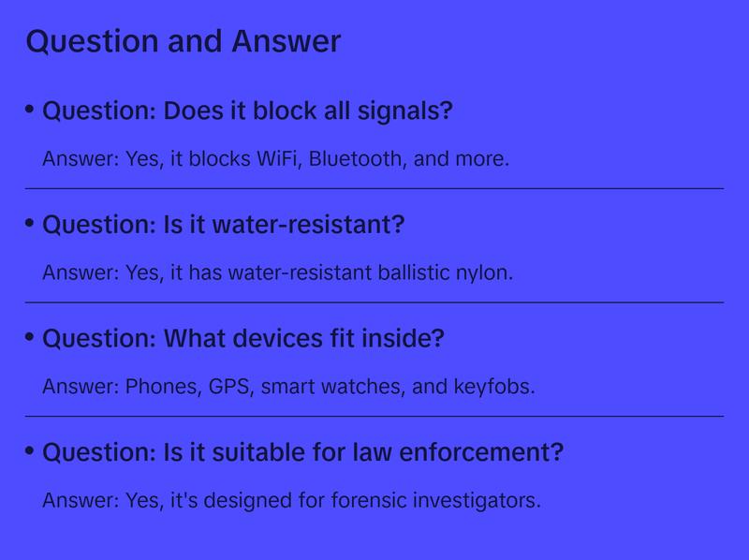Expand the "Is it water-resistant?" question

[x=223, y=226]
